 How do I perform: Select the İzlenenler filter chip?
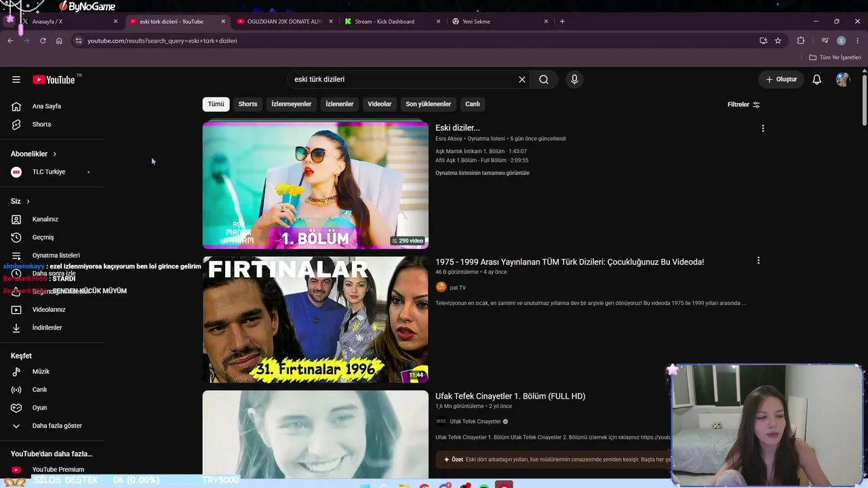pyautogui.click(x=340, y=104)
